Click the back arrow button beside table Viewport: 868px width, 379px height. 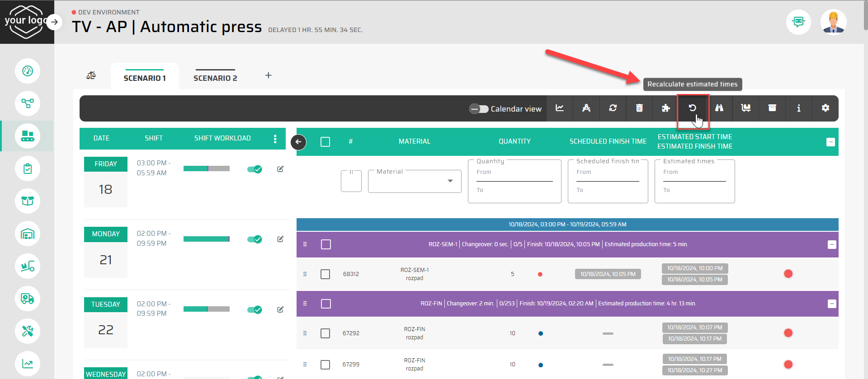tap(298, 142)
